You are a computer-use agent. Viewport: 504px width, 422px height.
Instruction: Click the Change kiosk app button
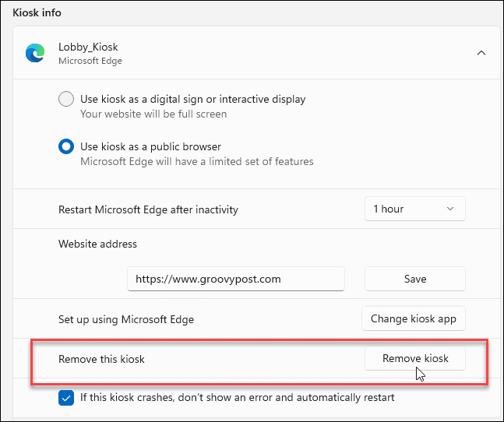tap(414, 318)
